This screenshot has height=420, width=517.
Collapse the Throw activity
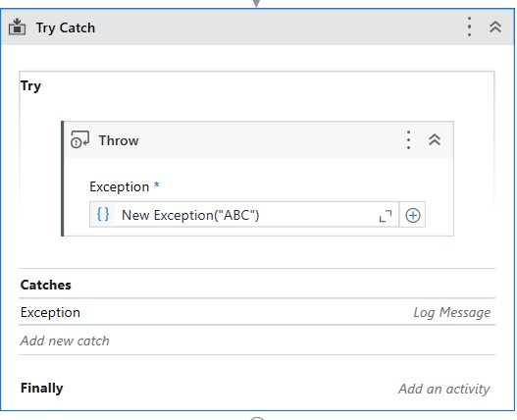coord(435,140)
